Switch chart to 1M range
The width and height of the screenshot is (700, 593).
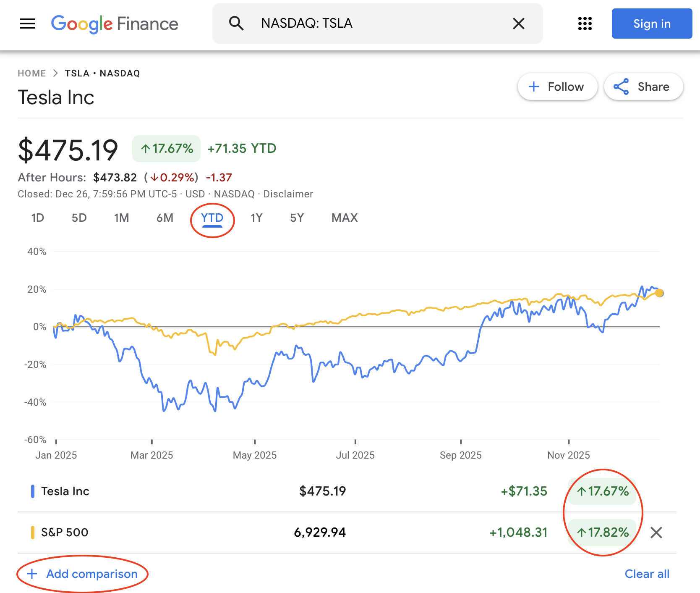click(121, 218)
